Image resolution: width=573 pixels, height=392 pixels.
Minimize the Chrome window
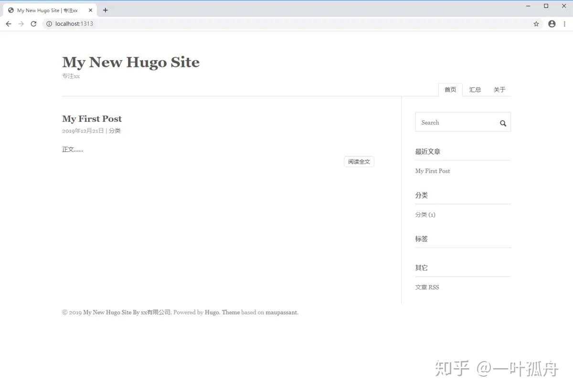pyautogui.click(x=528, y=6)
